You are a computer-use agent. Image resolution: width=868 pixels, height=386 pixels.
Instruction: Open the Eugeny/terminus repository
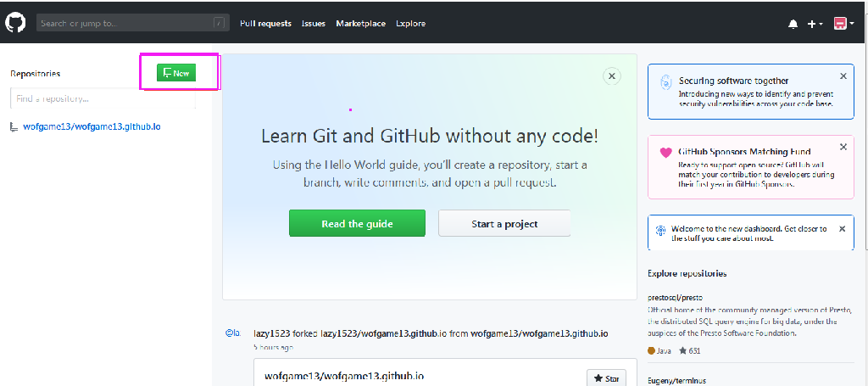coord(676,381)
